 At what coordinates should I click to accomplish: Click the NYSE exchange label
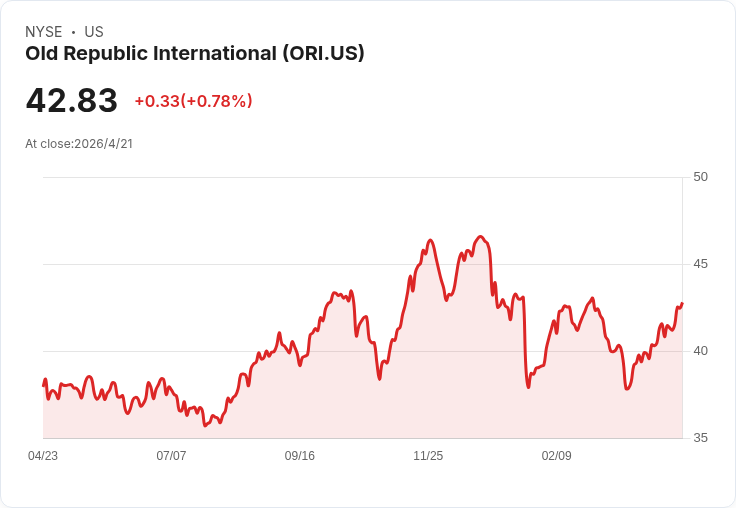44,32
